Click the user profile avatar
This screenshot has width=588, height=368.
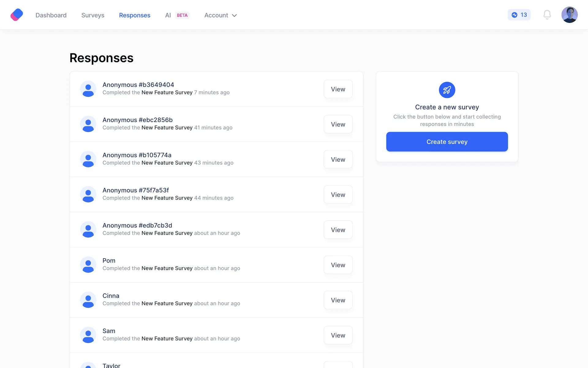(x=569, y=15)
